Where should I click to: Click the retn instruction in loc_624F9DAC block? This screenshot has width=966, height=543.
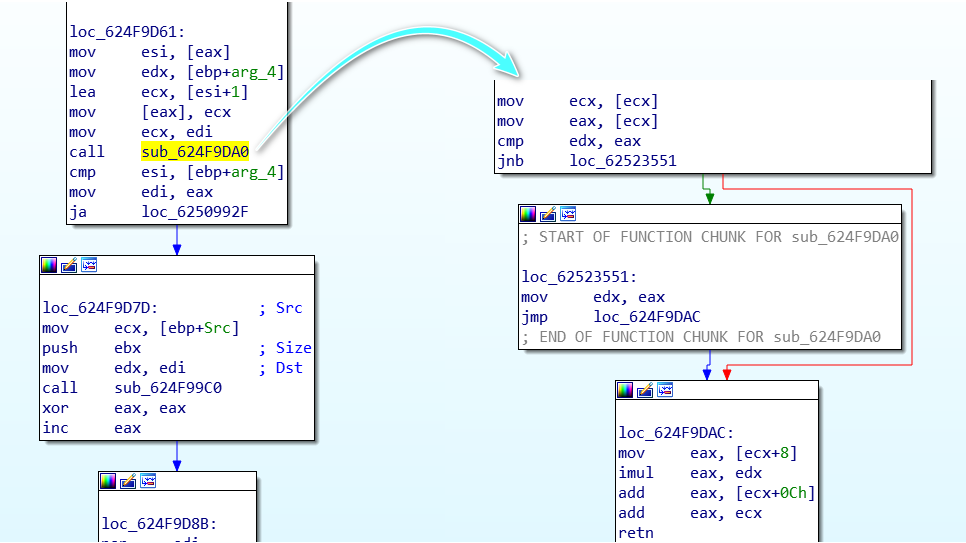point(638,533)
